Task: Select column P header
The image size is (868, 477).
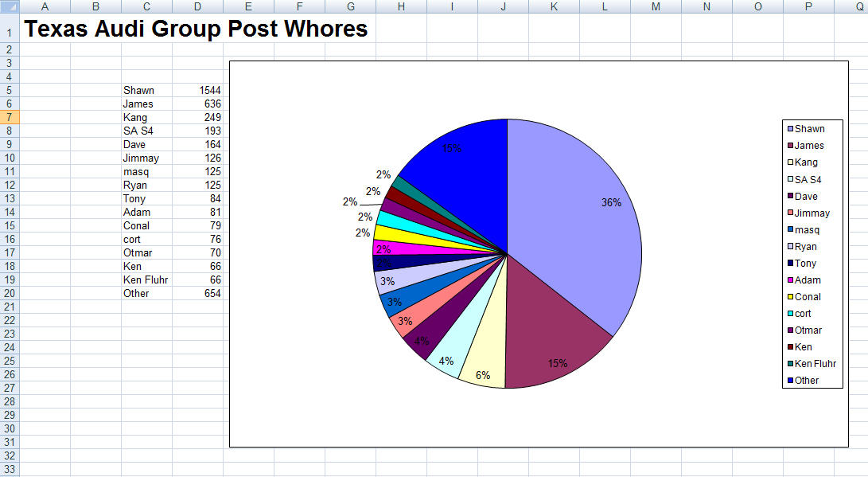Action: (809, 6)
